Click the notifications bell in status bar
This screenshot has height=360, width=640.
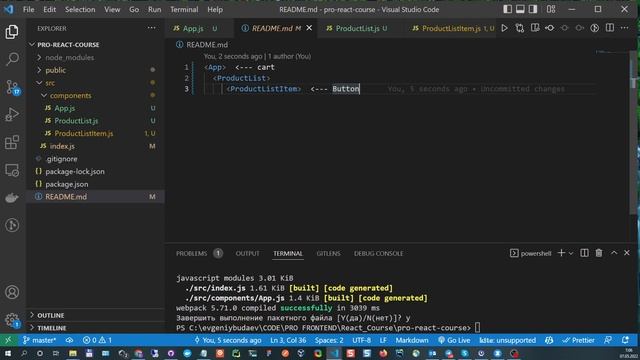tap(625, 340)
